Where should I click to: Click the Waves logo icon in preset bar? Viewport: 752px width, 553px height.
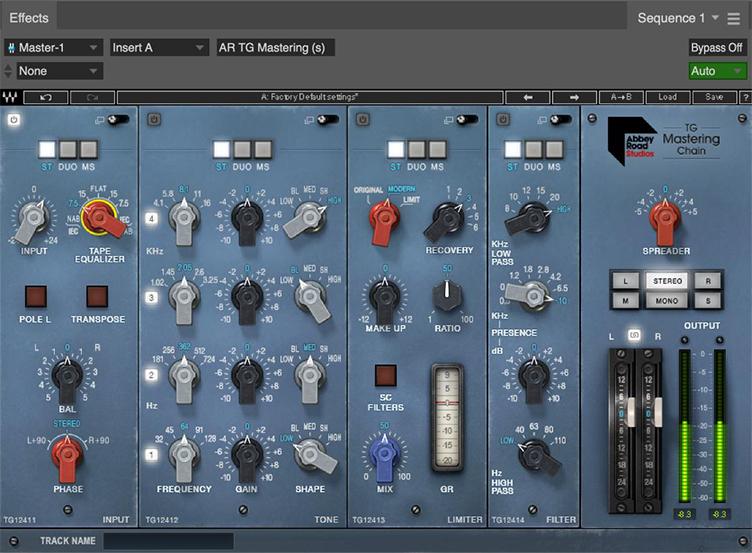coord(10,97)
